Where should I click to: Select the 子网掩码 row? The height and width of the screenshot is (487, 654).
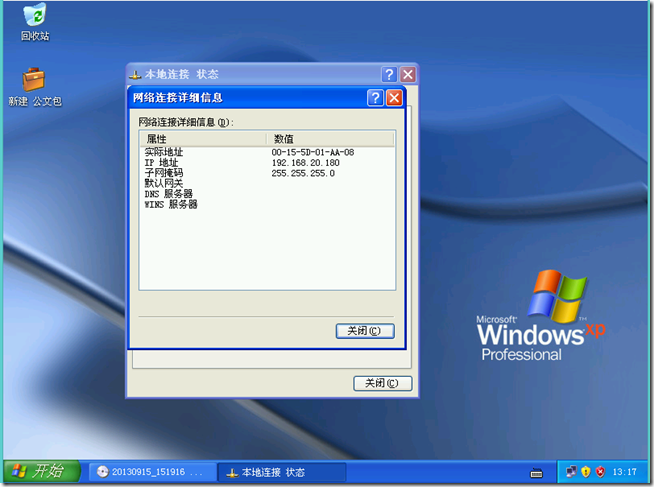point(267,173)
